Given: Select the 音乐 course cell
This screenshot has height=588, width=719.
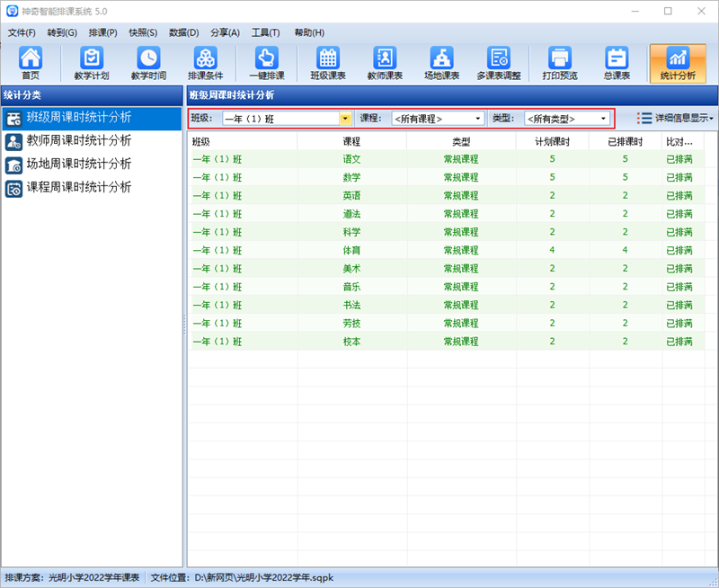Looking at the screenshot, I should click(351, 287).
